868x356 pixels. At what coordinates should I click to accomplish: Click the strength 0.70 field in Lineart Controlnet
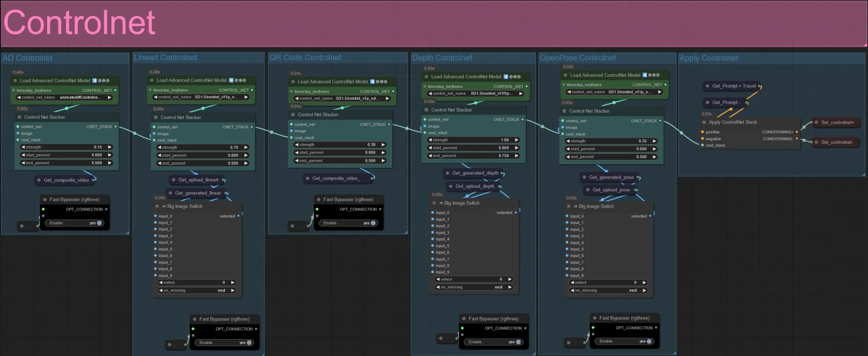(x=203, y=148)
